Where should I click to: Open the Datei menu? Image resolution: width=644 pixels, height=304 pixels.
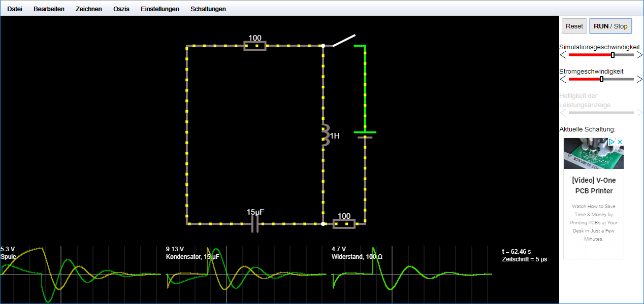click(15, 9)
